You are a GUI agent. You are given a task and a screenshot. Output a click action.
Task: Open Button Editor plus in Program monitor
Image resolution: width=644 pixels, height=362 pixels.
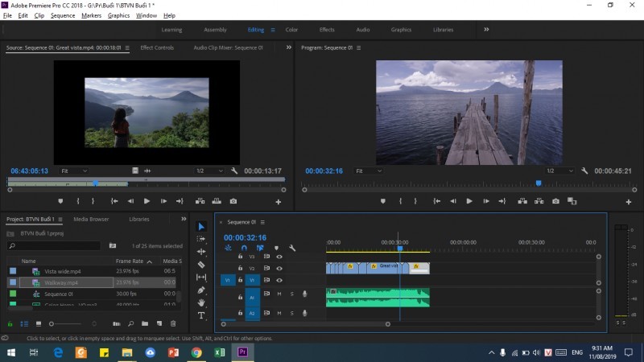click(629, 202)
